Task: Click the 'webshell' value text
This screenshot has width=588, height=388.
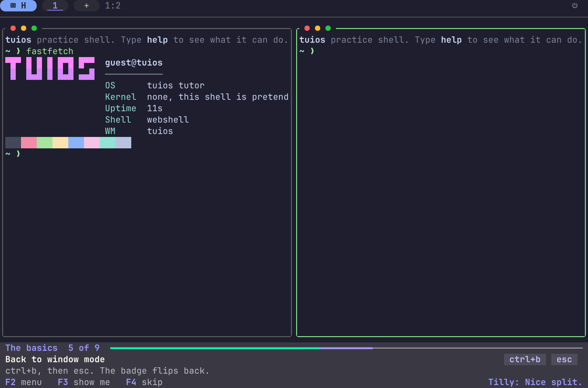Action: click(x=168, y=120)
